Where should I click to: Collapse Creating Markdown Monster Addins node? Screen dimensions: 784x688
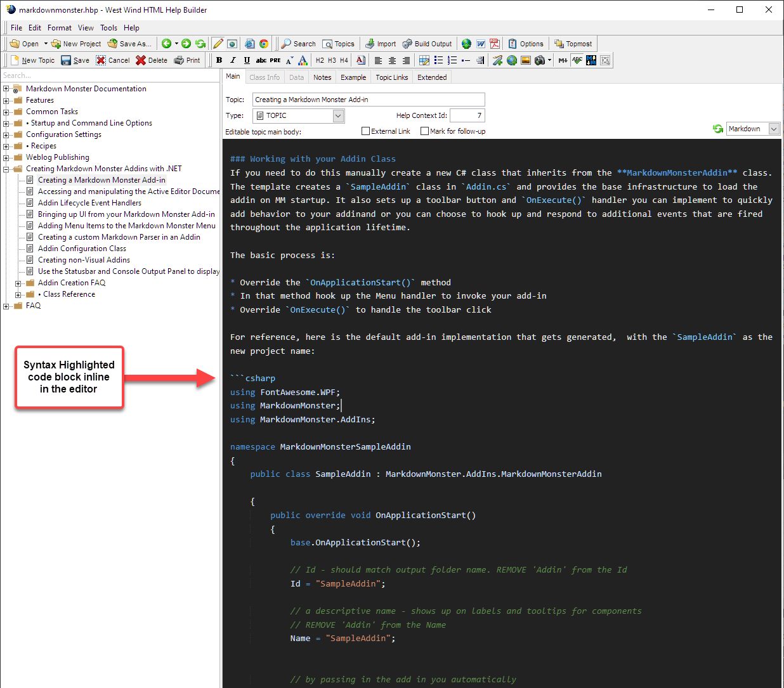(6, 169)
